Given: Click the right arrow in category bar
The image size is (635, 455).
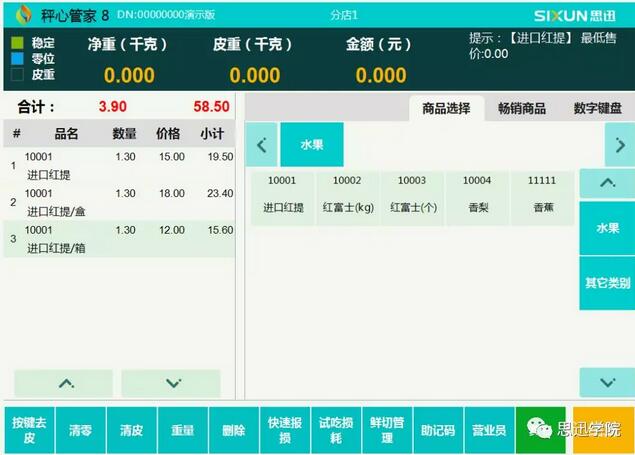Looking at the screenshot, I should pos(619,145).
